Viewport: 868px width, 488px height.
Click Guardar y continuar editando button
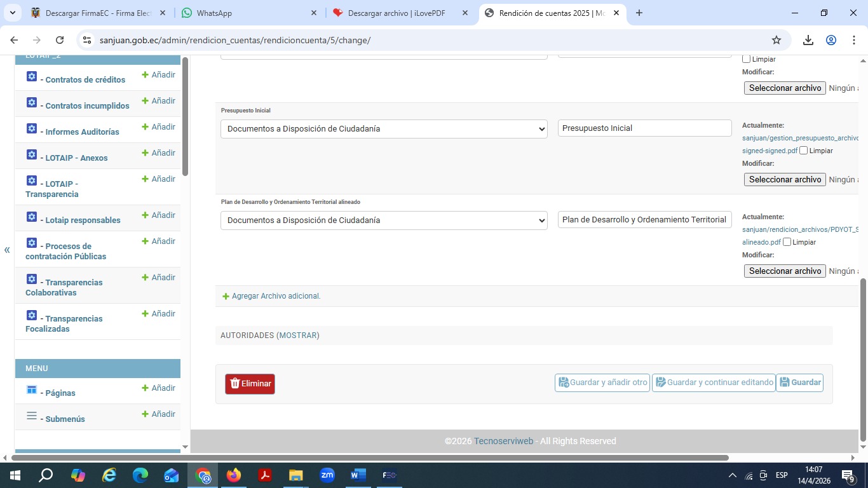click(714, 383)
